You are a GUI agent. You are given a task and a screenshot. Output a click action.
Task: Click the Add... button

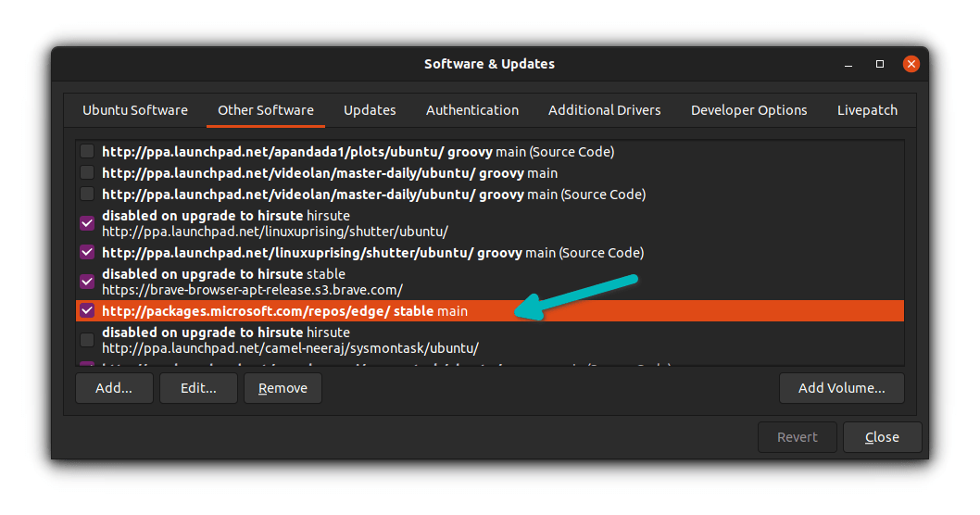point(114,388)
